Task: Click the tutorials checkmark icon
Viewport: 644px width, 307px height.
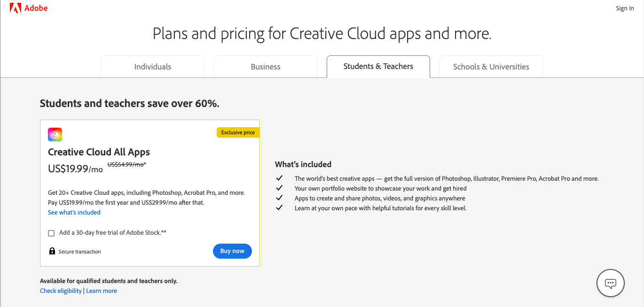Action: tap(279, 207)
